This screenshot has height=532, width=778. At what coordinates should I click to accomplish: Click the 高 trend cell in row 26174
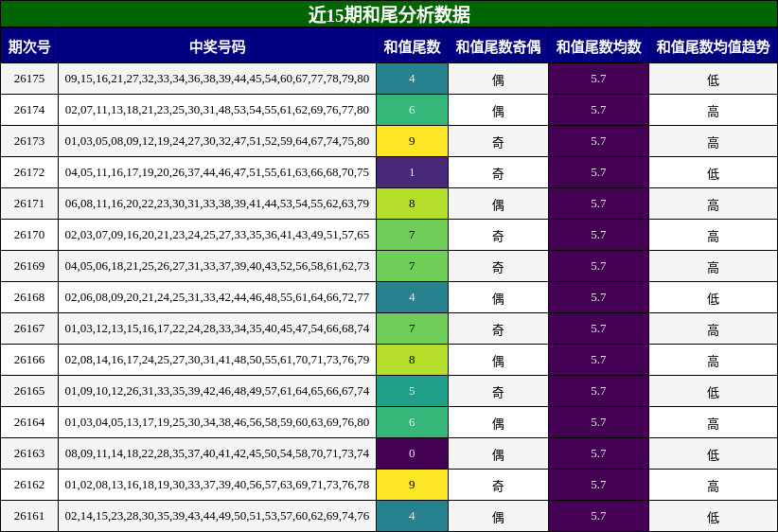click(713, 110)
